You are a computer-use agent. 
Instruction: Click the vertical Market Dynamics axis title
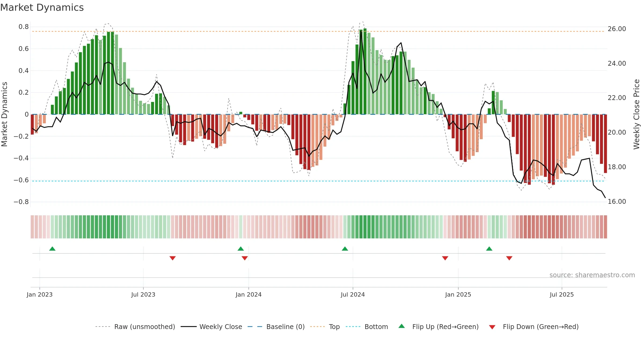point(4,114)
